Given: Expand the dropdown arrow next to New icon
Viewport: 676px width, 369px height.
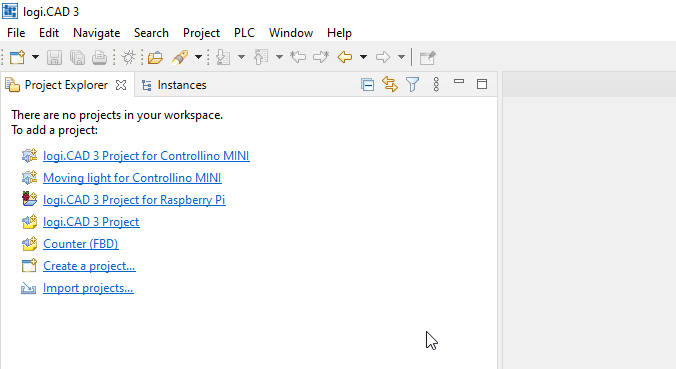Looking at the screenshot, I should point(35,57).
